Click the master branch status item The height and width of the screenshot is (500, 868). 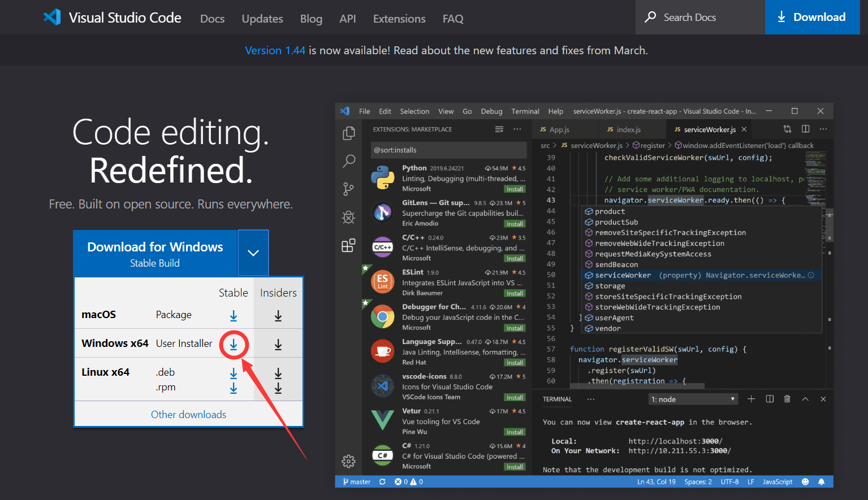click(357, 482)
